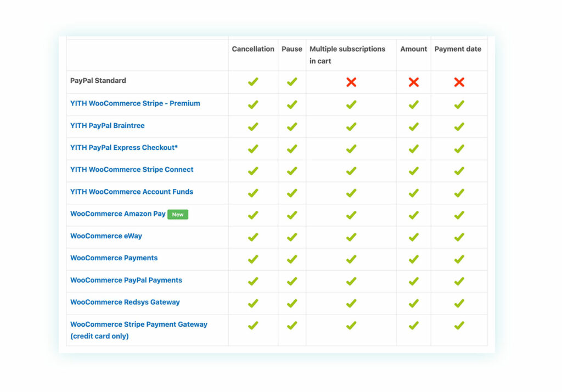This screenshot has height=392, width=562.
Task: Click the checkmark for YITH PayPal Braintree Pause
Action: [x=291, y=126]
